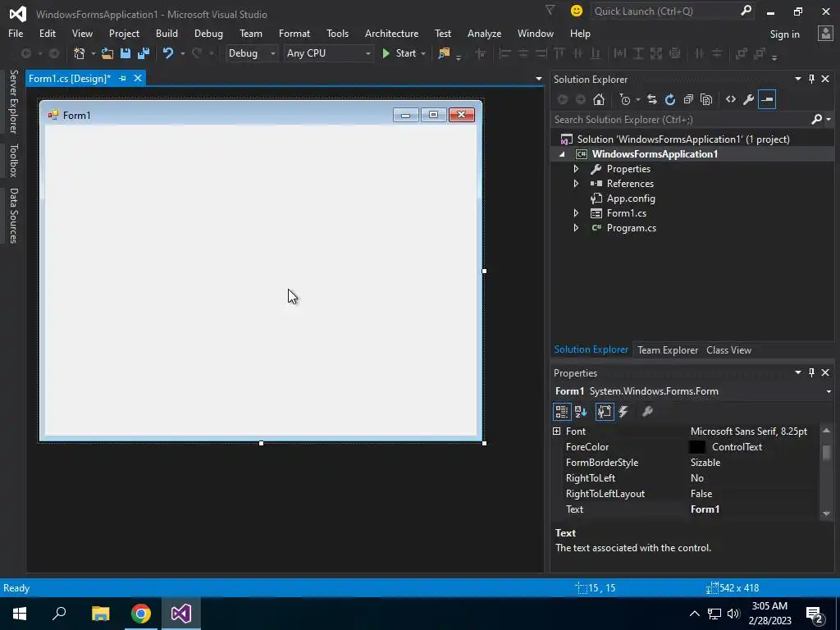Viewport: 840px width, 630px height.
Task: Click Sync with Active Document icon
Action: click(x=652, y=99)
